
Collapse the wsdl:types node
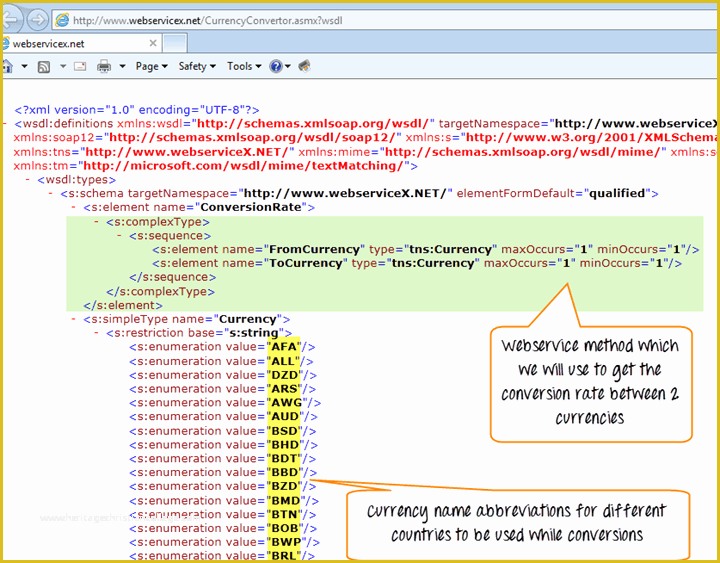28,180
